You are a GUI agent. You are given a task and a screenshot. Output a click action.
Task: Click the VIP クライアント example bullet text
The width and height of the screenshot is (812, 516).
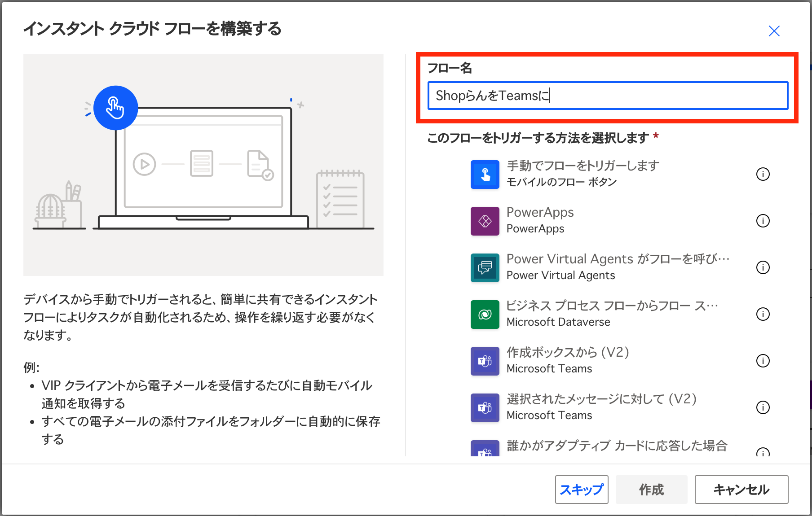point(207,394)
